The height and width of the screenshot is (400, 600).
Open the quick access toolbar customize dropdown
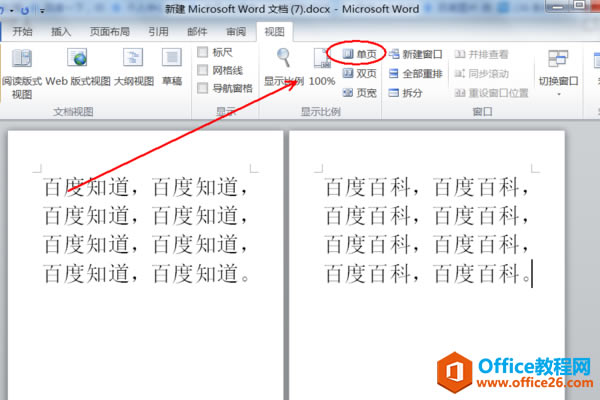[x=42, y=11]
